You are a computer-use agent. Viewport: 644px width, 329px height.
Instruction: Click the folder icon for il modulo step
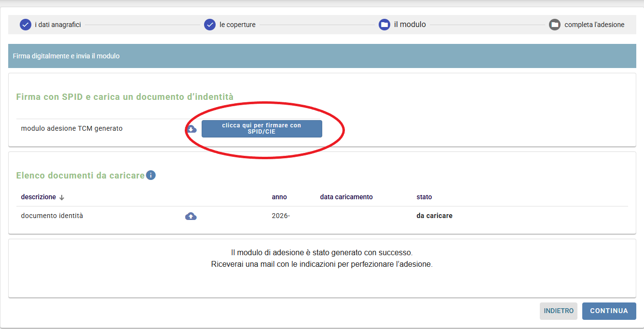click(384, 25)
